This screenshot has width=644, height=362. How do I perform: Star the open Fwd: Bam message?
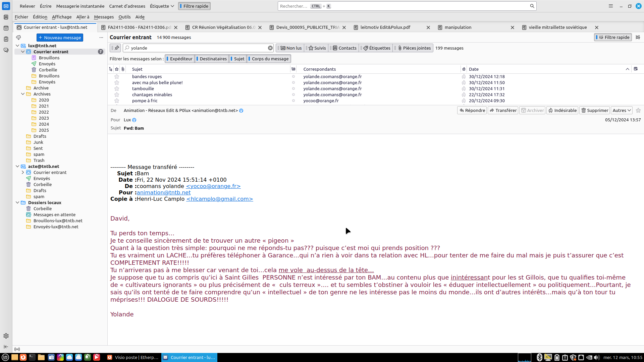tap(638, 110)
